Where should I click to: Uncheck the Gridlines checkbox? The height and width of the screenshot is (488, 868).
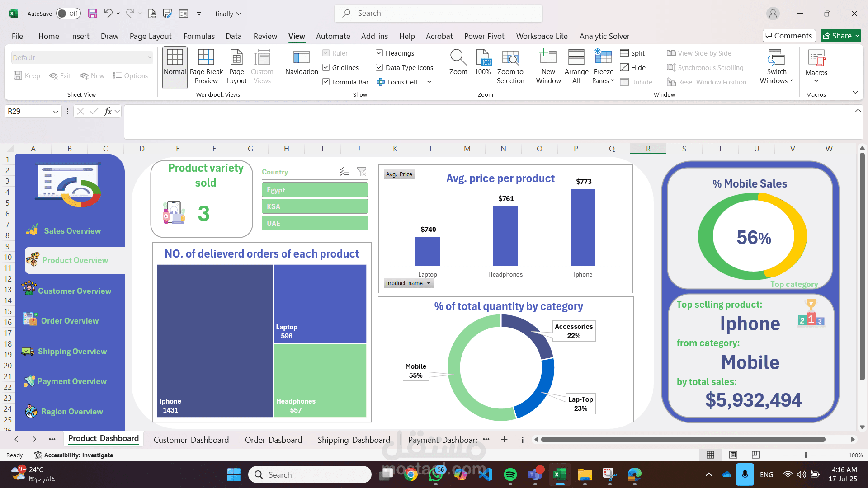click(326, 68)
